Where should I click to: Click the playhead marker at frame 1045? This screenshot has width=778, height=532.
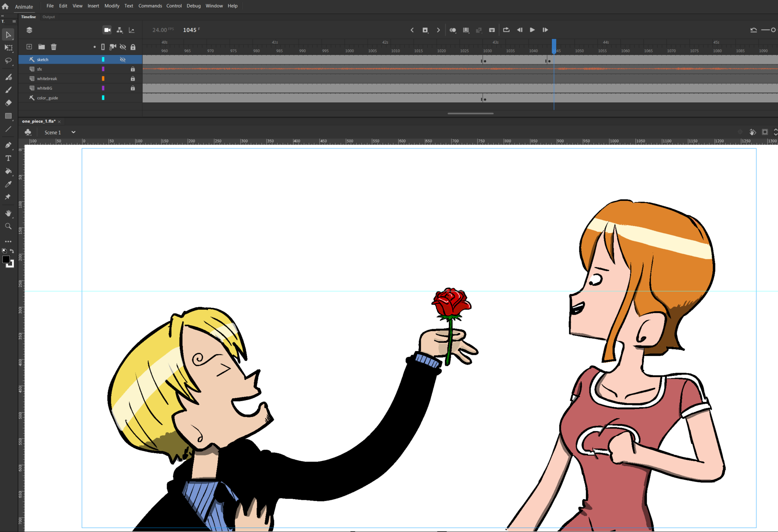pyautogui.click(x=554, y=46)
